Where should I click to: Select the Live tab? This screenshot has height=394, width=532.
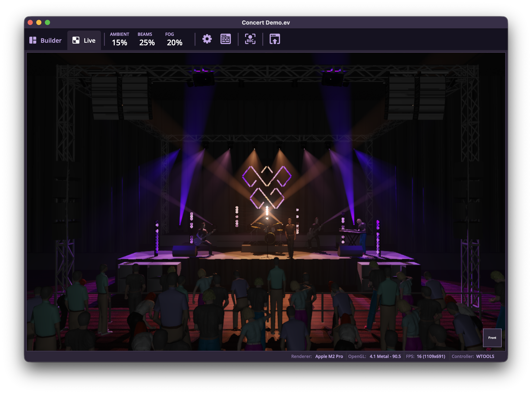(84, 40)
